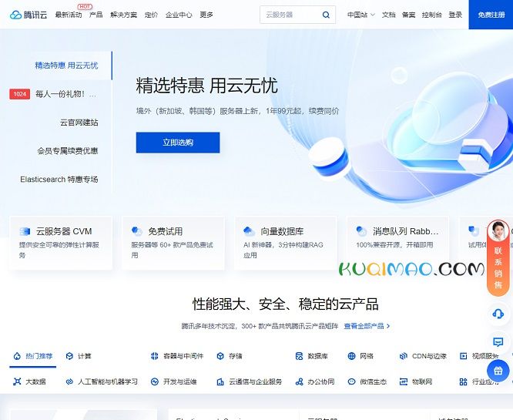This screenshot has height=420, width=513.
Task: Open the headset customer support icon
Action: [498, 314]
